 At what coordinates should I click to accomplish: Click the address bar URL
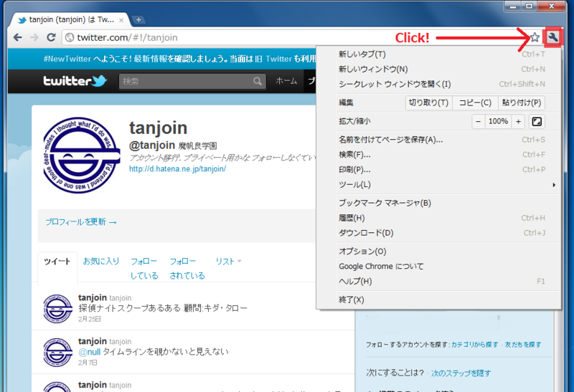pos(127,37)
